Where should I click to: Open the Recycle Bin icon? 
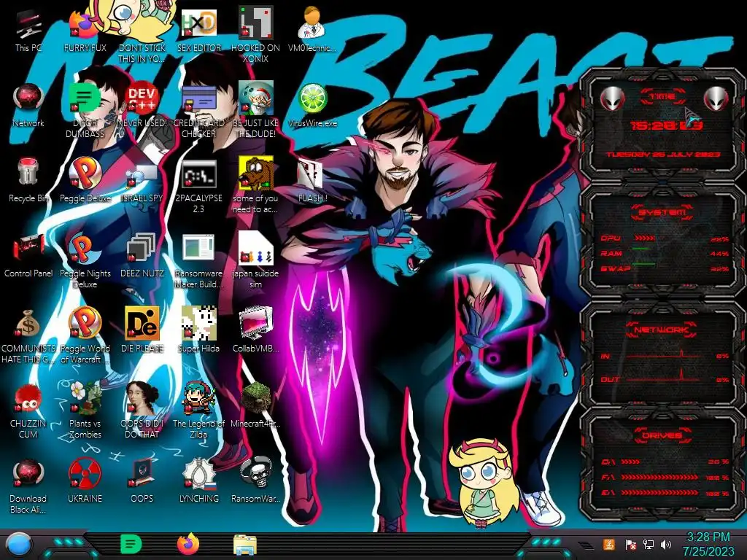(x=28, y=180)
